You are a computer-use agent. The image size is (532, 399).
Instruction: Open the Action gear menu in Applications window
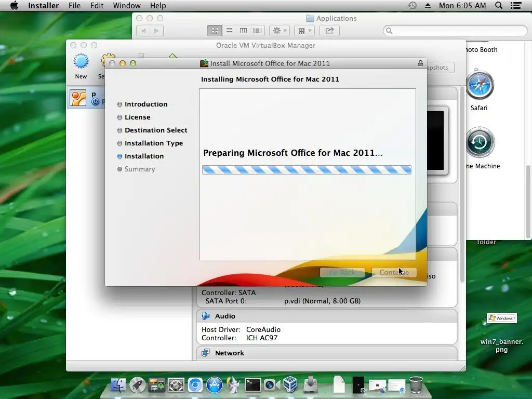[x=280, y=31]
